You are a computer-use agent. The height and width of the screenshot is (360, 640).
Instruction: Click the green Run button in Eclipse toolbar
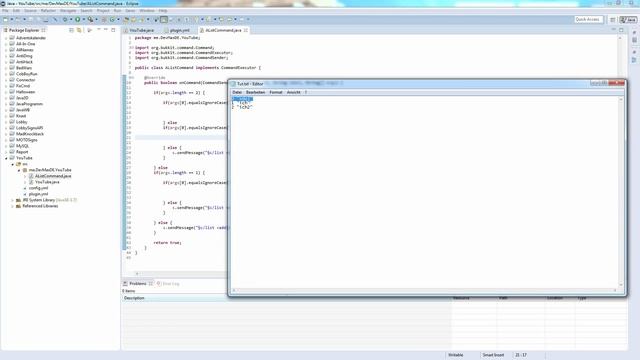(78, 19)
